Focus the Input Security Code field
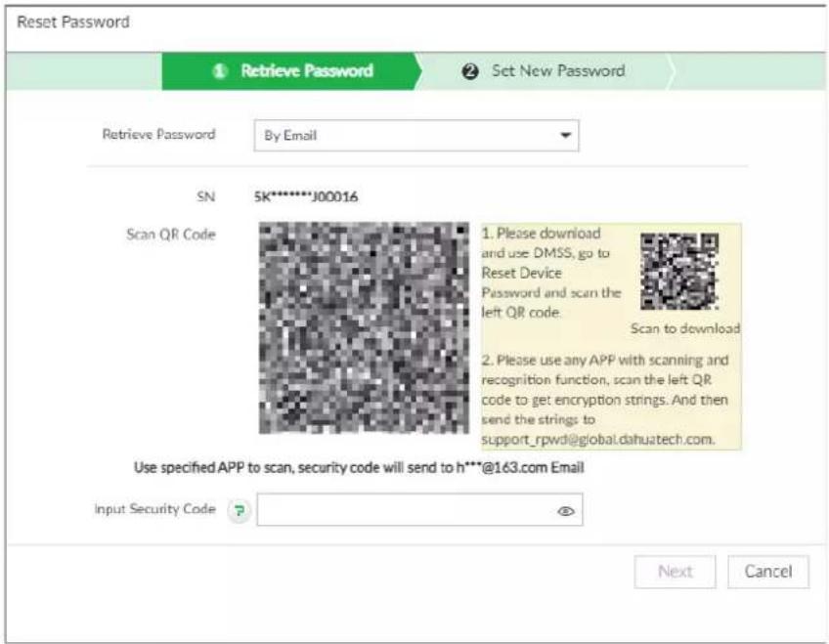Image resolution: width=829 pixels, height=644 pixels. coord(419,510)
